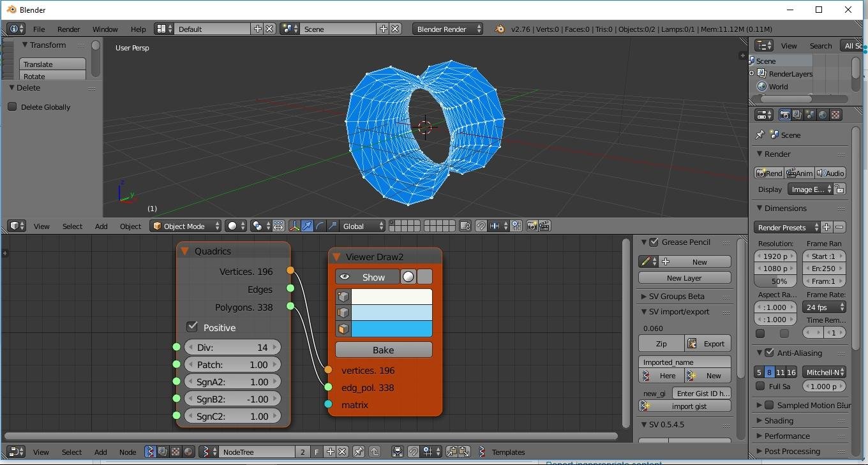Expand the Shading panel
Image resolution: width=868 pixels, height=465 pixels.
tap(779, 421)
